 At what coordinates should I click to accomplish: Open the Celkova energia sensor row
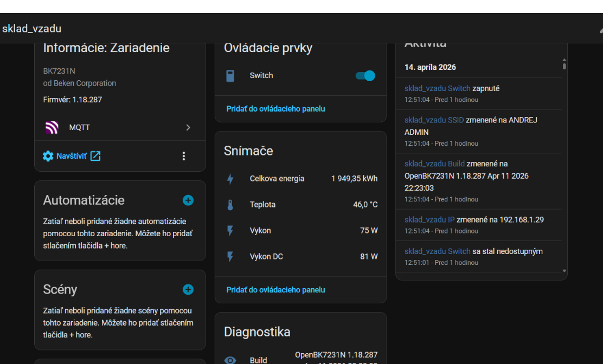[301, 179]
